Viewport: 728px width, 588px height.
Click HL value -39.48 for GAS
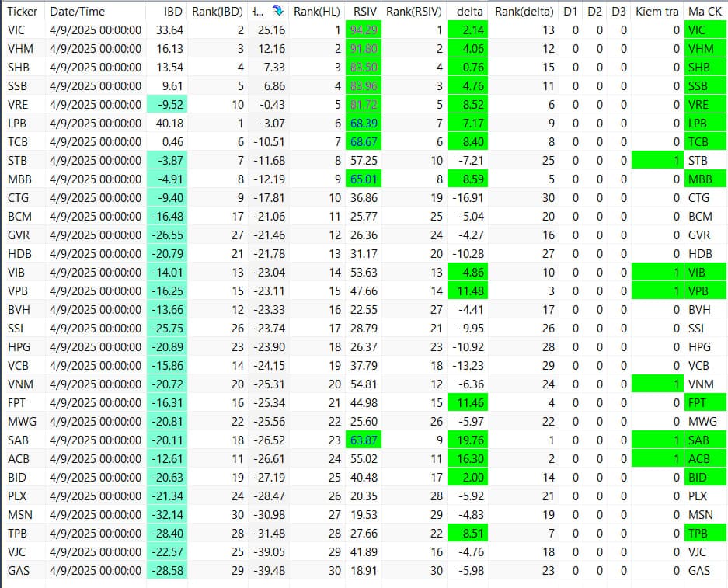point(270,570)
